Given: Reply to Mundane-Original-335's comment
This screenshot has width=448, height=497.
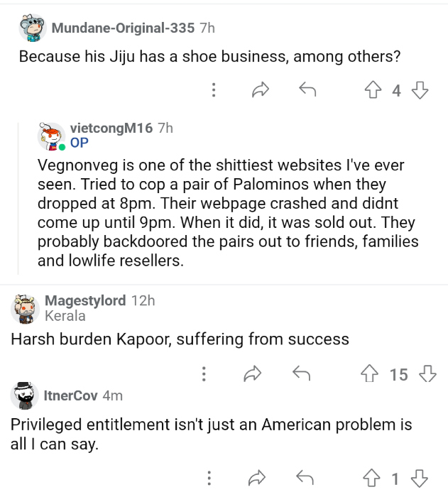Looking at the screenshot, I should pyautogui.click(x=307, y=90).
